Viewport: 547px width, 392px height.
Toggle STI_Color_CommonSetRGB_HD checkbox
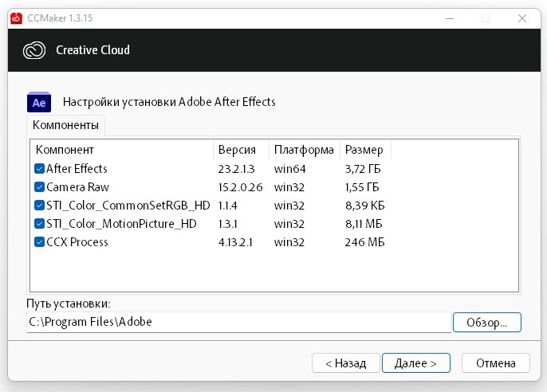click(39, 206)
